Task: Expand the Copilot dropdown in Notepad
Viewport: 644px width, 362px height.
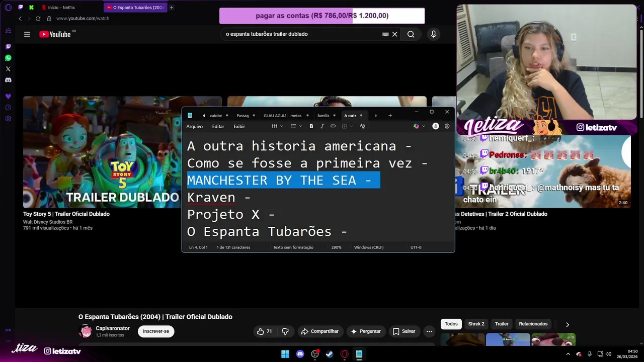Action: click(x=424, y=126)
